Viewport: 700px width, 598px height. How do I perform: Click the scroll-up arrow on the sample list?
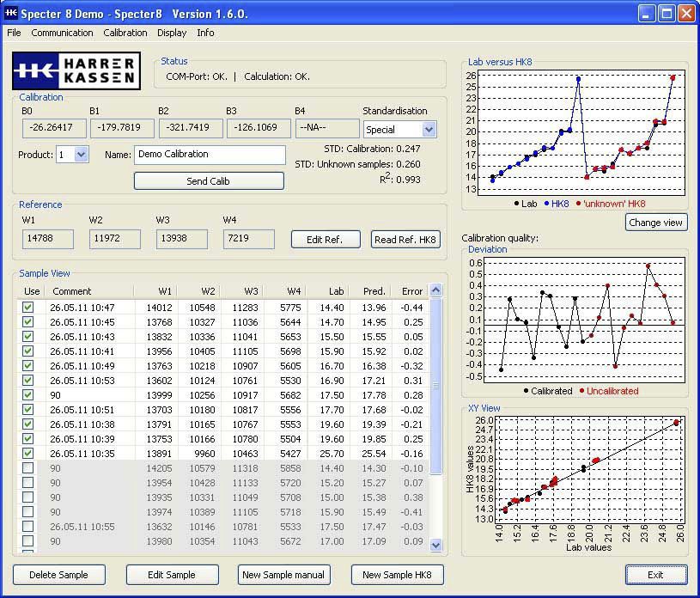coord(436,290)
